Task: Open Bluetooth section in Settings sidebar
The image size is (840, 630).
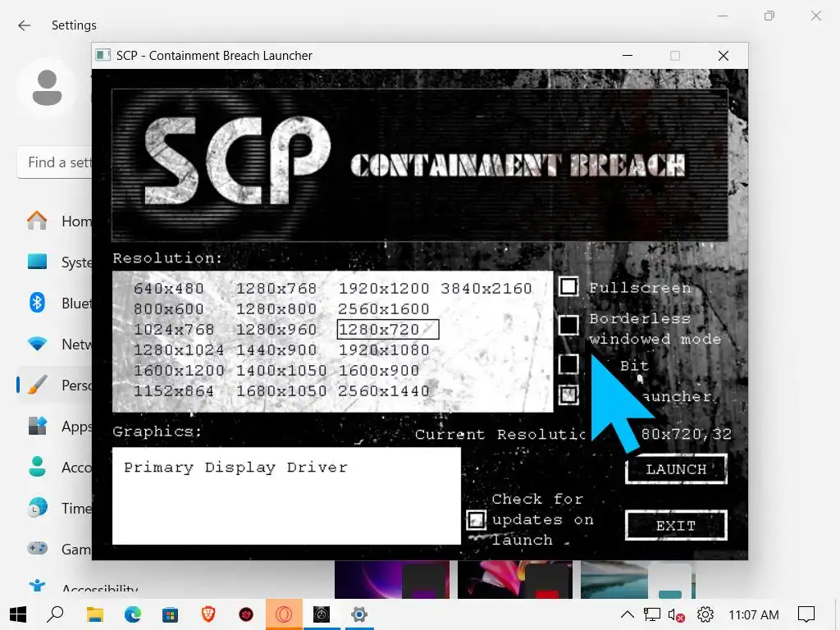Action: pyautogui.click(x=58, y=303)
